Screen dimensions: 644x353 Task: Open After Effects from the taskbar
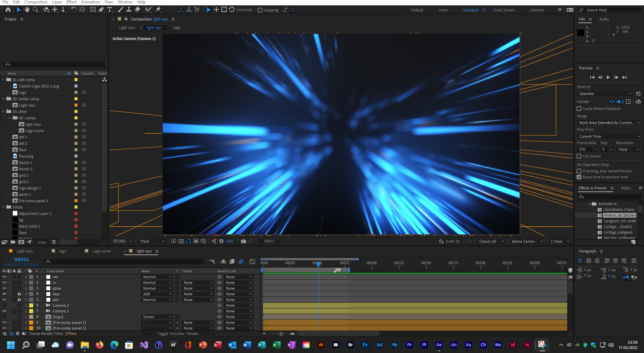point(439,345)
